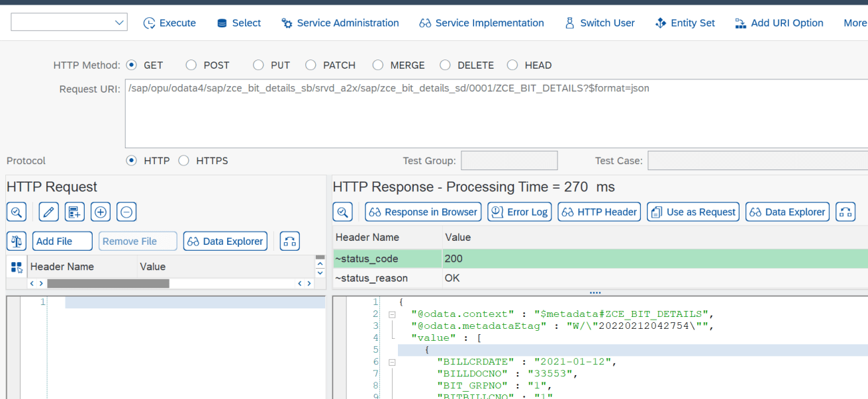Switch protocol to HTTPS

coord(183,160)
